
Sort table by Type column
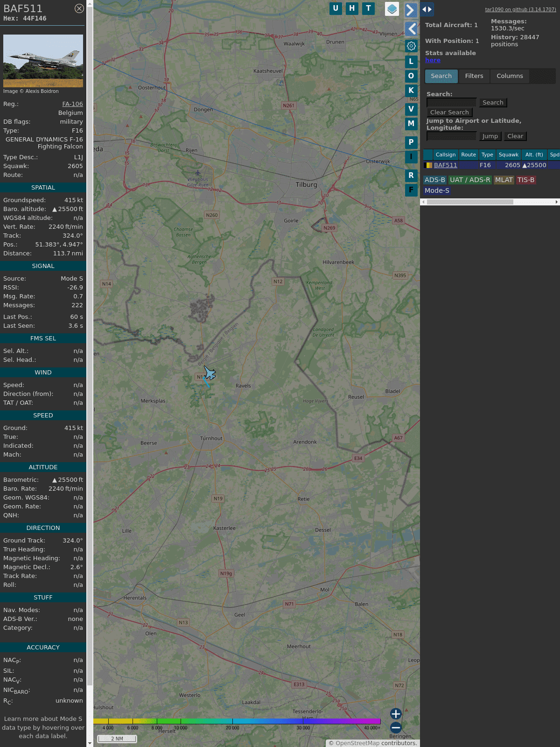487,155
